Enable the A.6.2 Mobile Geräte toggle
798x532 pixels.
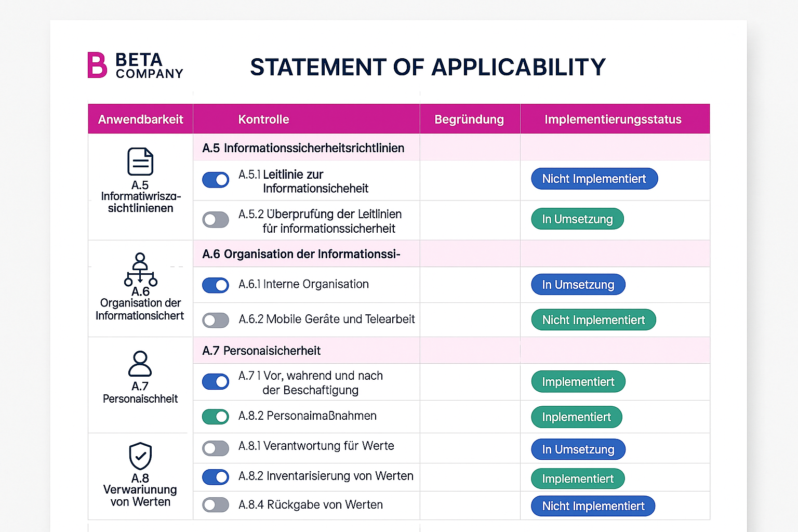(x=215, y=320)
